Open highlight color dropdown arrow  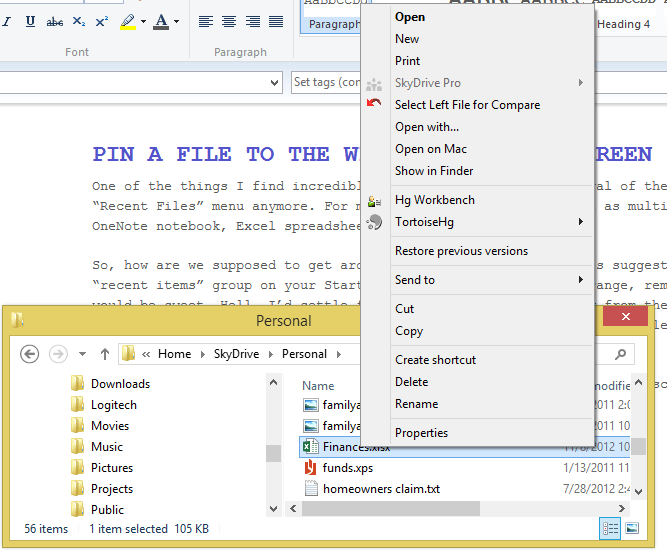click(x=143, y=21)
